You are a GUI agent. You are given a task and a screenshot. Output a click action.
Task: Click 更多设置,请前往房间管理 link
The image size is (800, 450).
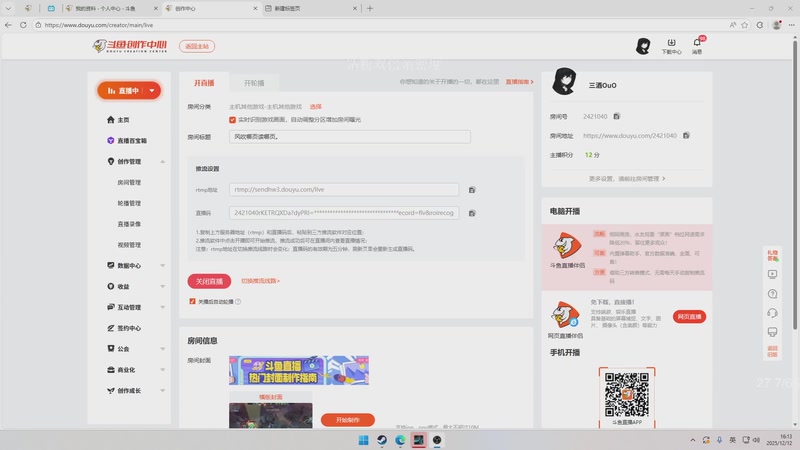(x=627, y=179)
